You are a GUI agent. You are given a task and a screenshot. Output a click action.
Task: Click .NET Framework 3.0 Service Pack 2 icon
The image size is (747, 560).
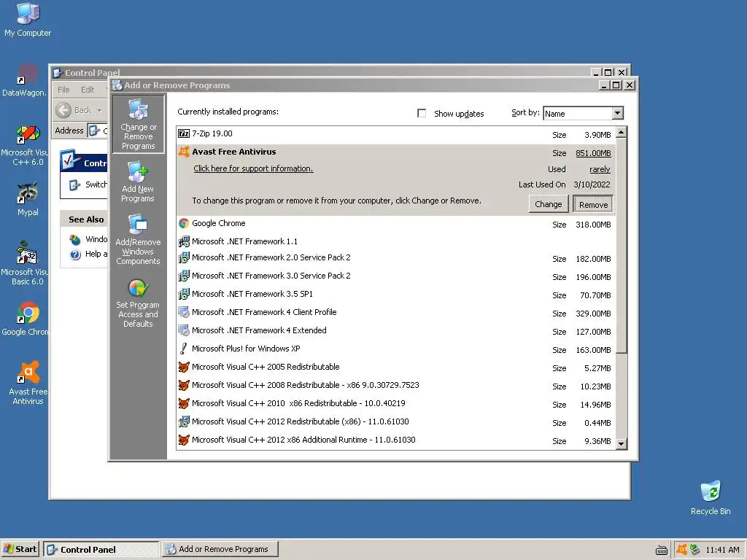(183, 276)
